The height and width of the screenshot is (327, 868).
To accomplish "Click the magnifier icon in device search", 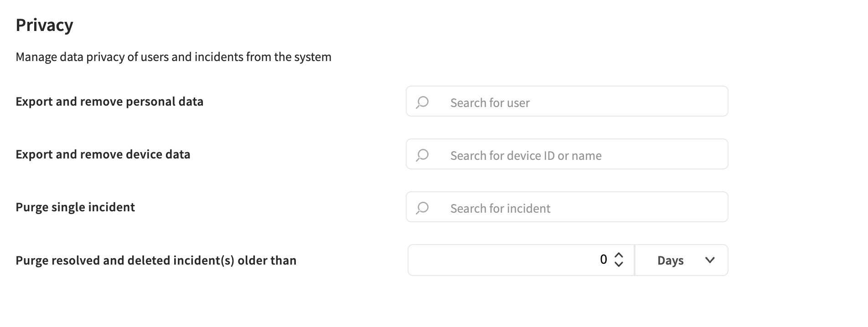I will [x=422, y=155].
